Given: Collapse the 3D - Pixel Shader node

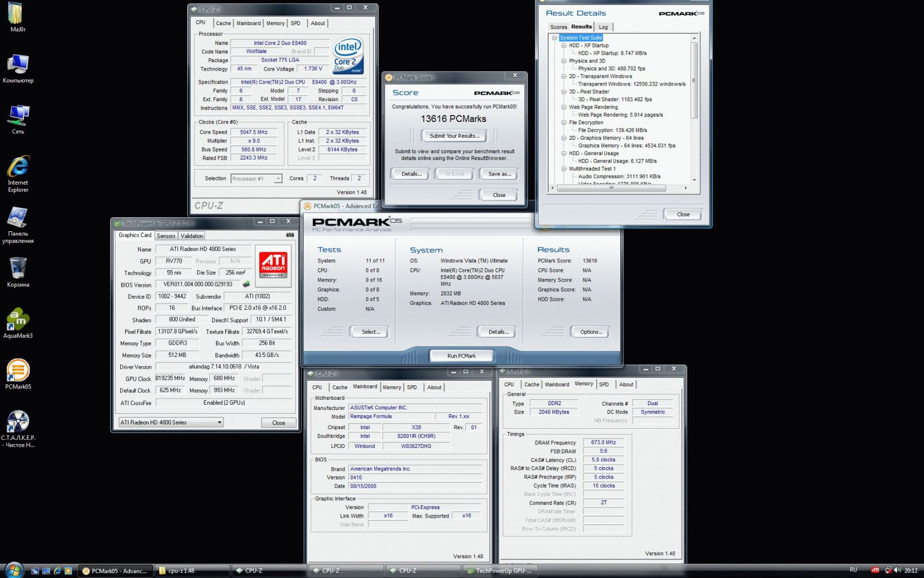Looking at the screenshot, I should click(x=564, y=92).
